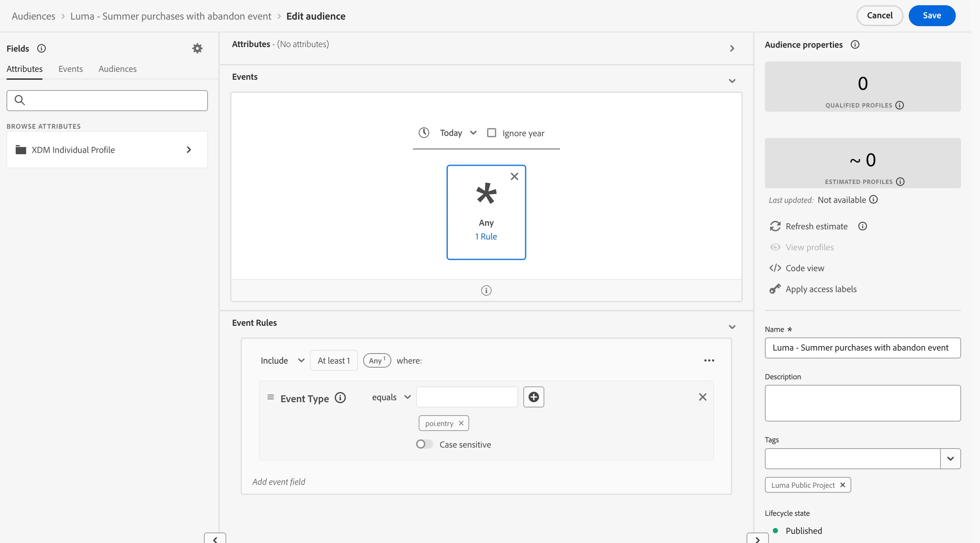Viewport: 980px width, 543px height.
Task: Click the Save button
Action: tap(932, 16)
